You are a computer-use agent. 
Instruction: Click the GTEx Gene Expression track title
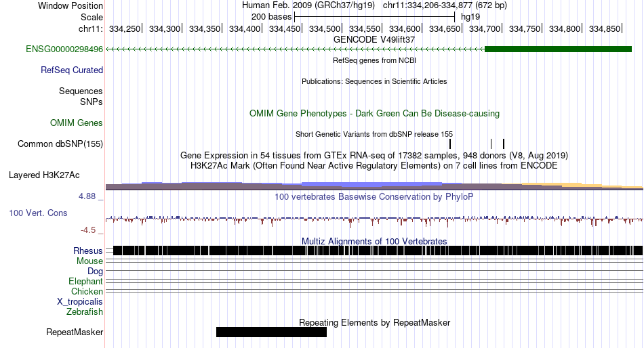click(x=374, y=156)
